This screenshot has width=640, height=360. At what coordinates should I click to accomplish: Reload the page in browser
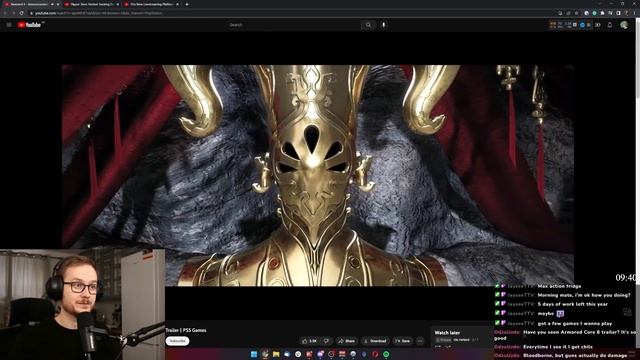tap(21, 13)
